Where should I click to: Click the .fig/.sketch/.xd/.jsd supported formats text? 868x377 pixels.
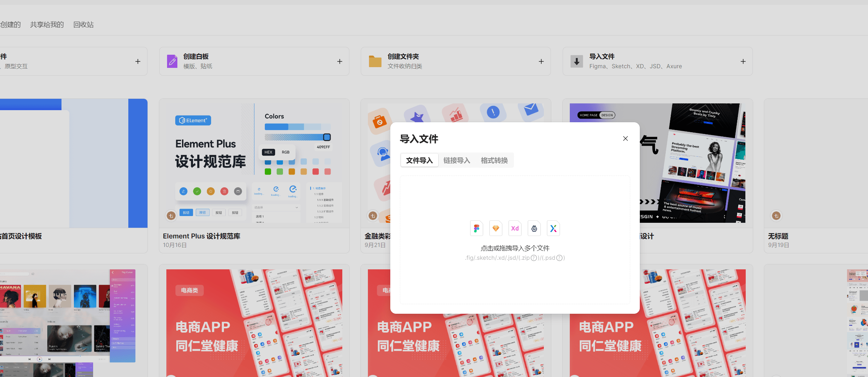pos(515,258)
